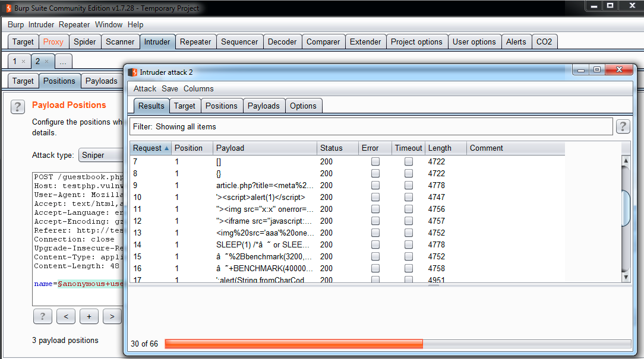Viewport: 644px width, 359px height.
Task: Click the Error column header
Action: (375, 148)
